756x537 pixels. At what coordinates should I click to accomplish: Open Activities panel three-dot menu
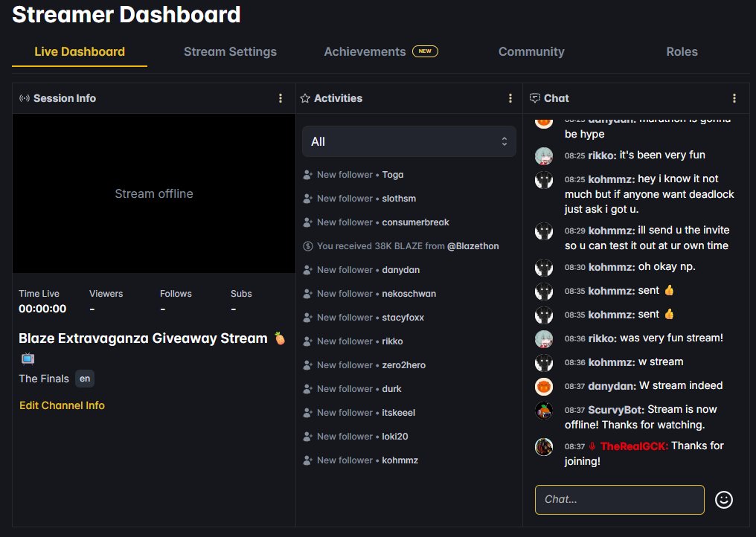[510, 98]
